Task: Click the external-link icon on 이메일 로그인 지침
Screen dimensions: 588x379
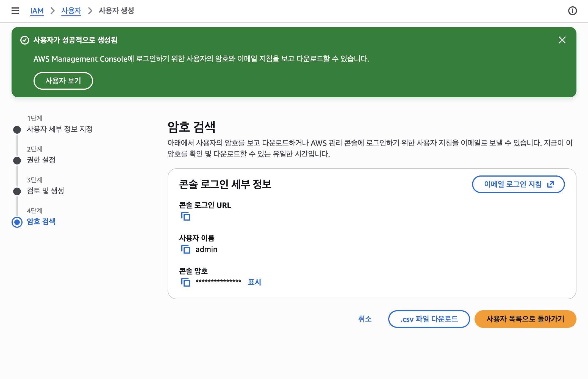Action: click(x=551, y=185)
